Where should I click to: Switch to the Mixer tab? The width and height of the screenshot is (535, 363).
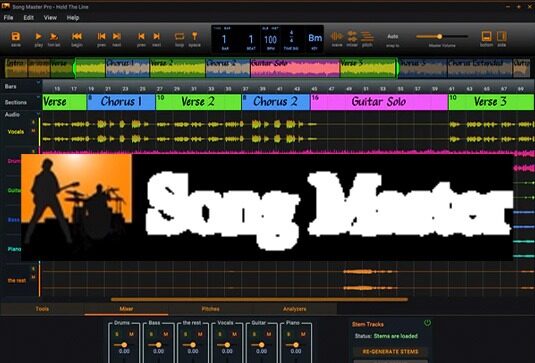tap(126, 309)
